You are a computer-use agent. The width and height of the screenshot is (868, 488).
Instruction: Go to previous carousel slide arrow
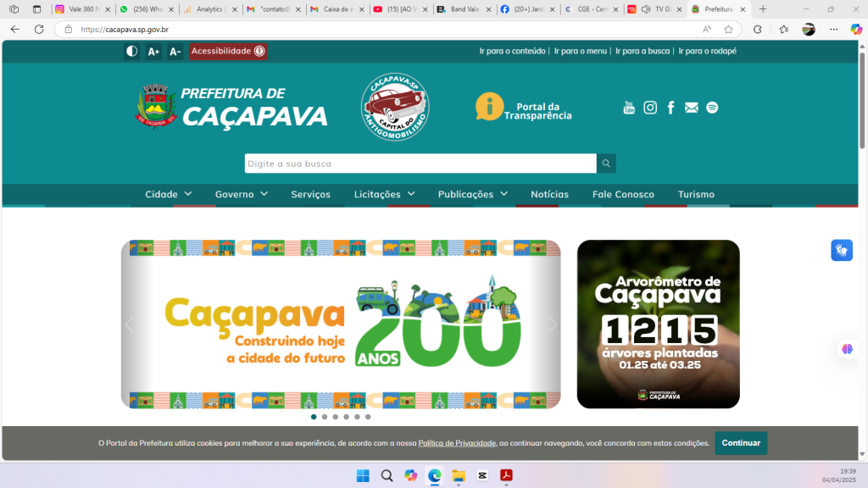[x=130, y=324]
